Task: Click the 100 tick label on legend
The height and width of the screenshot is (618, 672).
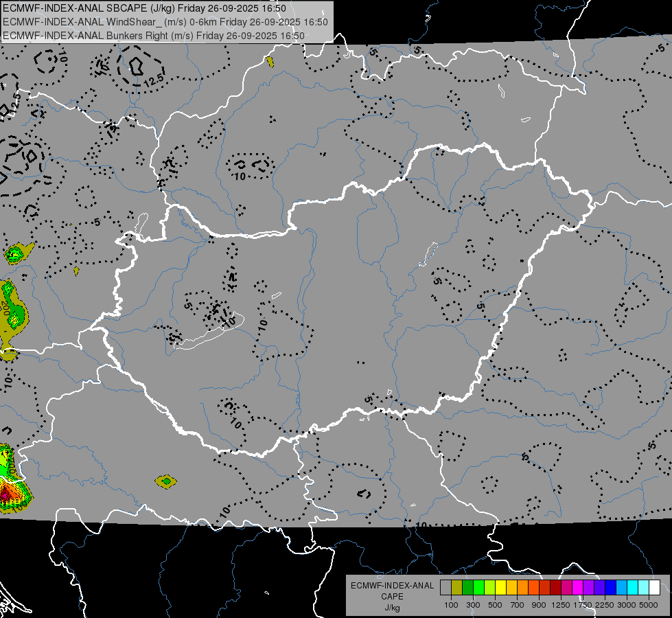Action: (451, 605)
